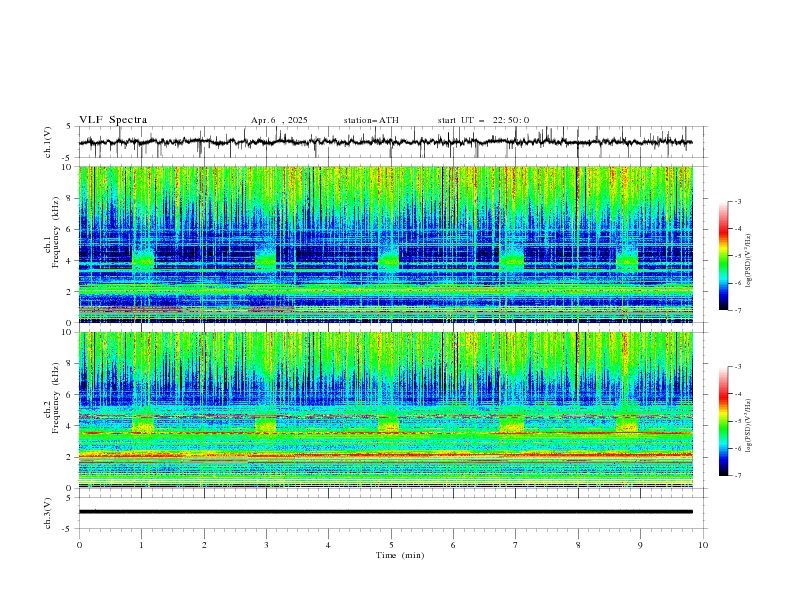Image resolution: width=792 pixels, height=612 pixels.
Task: Click the upper colorbar '-7' tick label
Action: pos(738,310)
